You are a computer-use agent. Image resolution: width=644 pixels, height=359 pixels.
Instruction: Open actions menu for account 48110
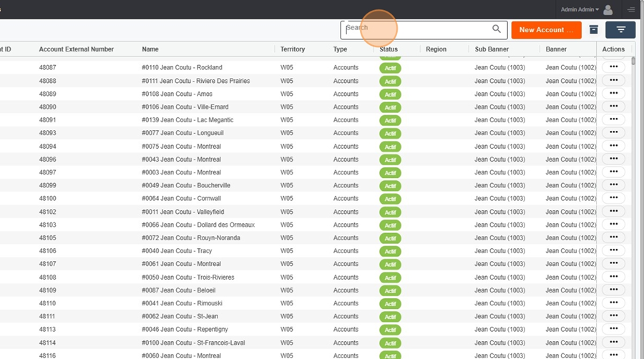tap(614, 303)
